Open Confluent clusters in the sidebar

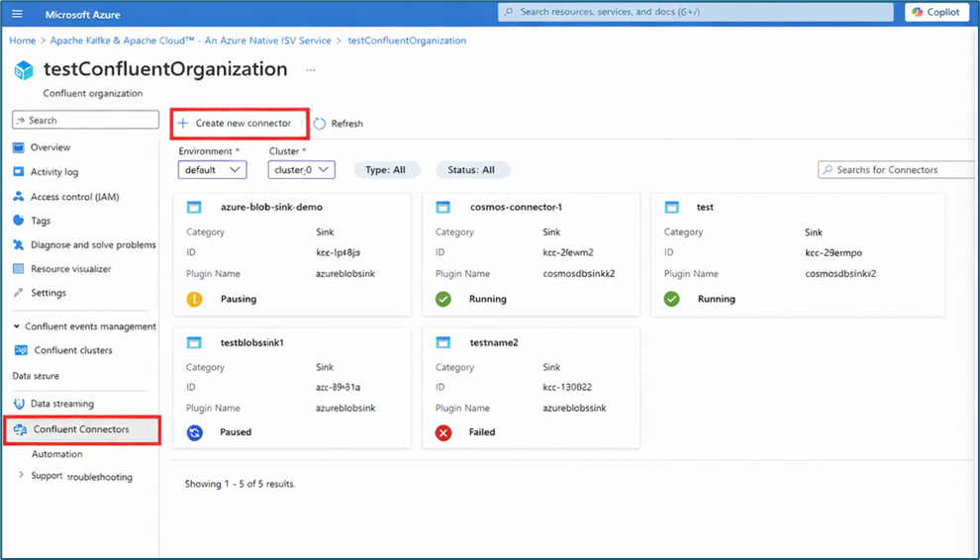pyautogui.click(x=73, y=350)
